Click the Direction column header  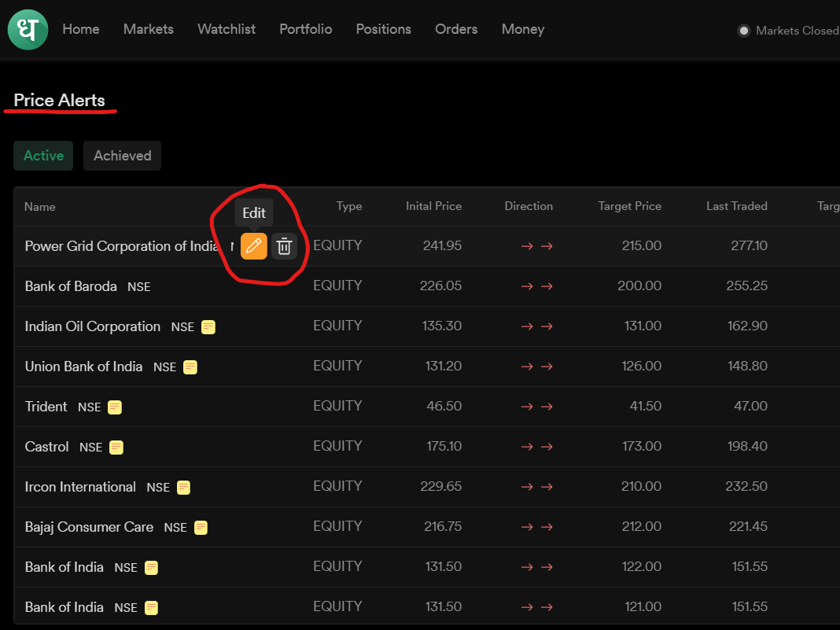pyautogui.click(x=529, y=206)
